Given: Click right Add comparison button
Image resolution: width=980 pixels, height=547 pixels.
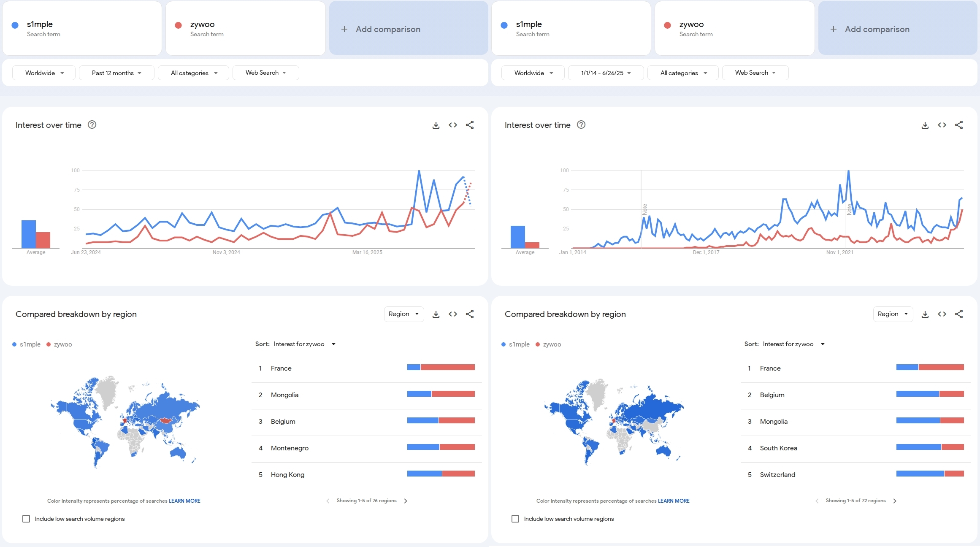Looking at the screenshot, I should tap(898, 28).
